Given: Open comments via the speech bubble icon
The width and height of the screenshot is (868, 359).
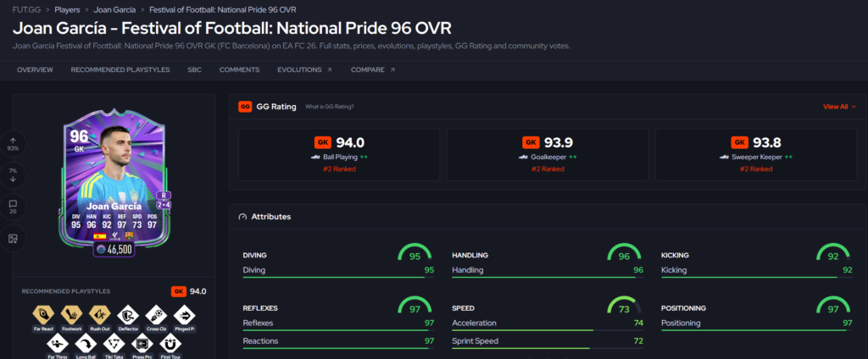Looking at the screenshot, I should (13, 207).
